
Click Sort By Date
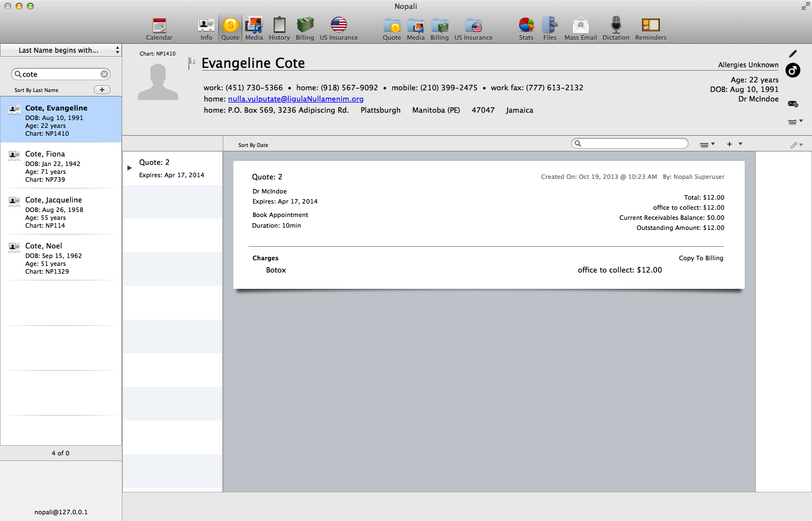tap(253, 145)
